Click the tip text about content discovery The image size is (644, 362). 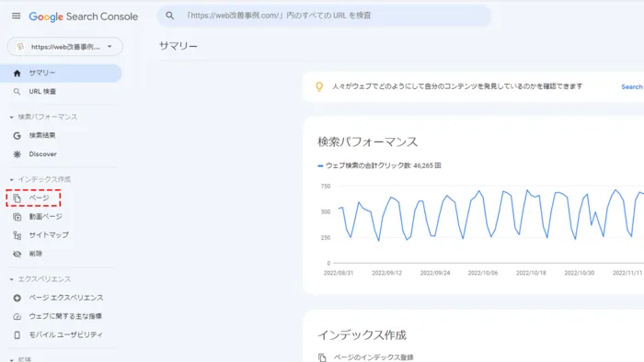click(457, 86)
